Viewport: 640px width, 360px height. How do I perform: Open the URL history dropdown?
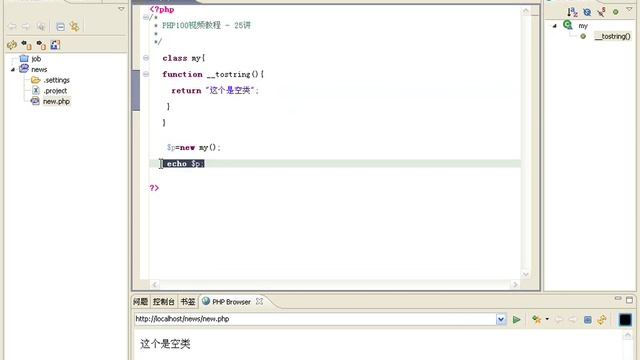[x=501, y=319]
